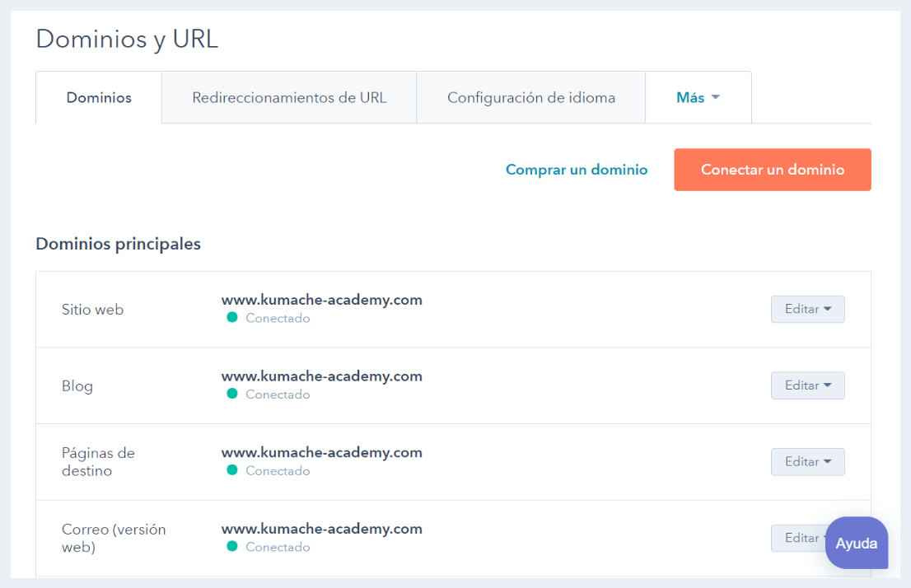Screen dimensions: 911x588
Task: Open the Más dropdown menu
Action: (x=698, y=96)
